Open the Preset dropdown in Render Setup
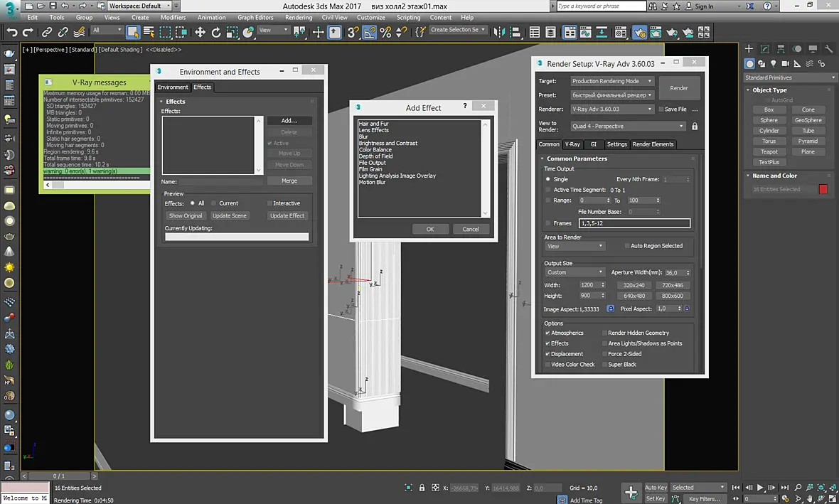The height and width of the screenshot is (504, 839). (x=611, y=95)
